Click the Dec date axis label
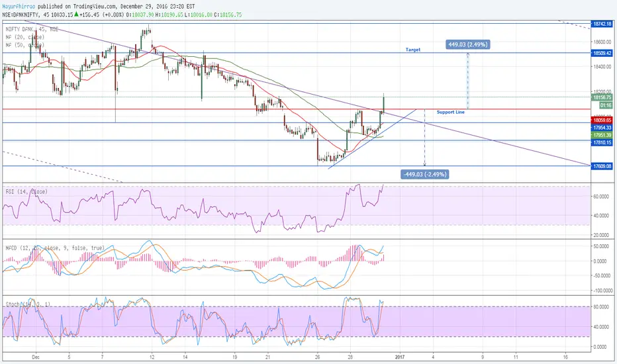The image size is (617, 364). click(x=36, y=357)
